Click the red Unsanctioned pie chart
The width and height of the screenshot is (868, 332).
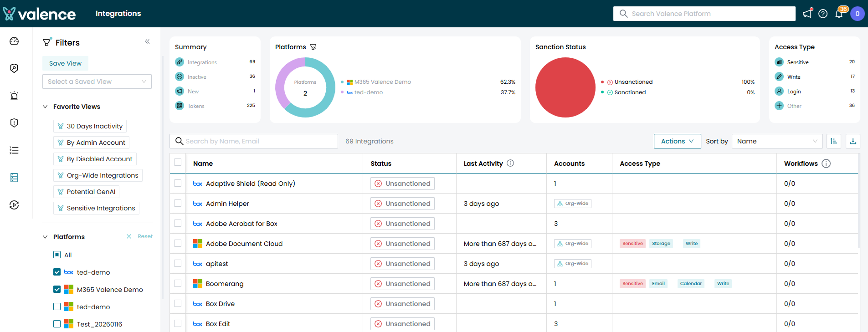click(565, 87)
